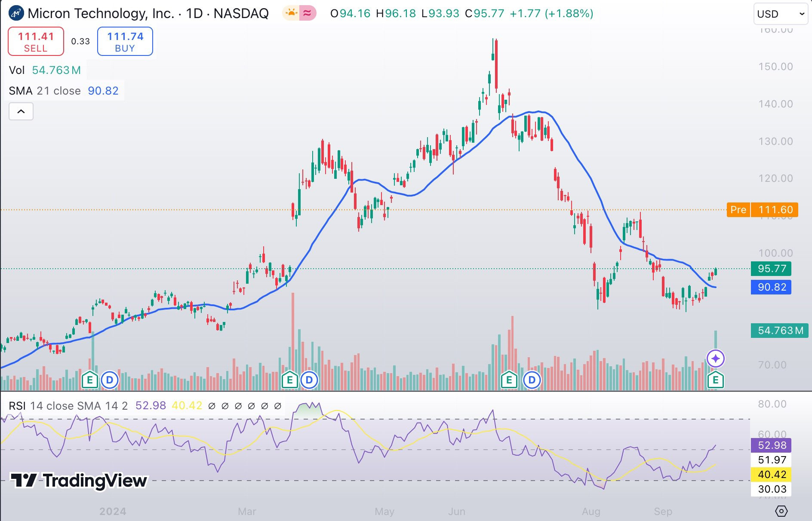Click the 30.03 RSI scale label

pos(771,489)
